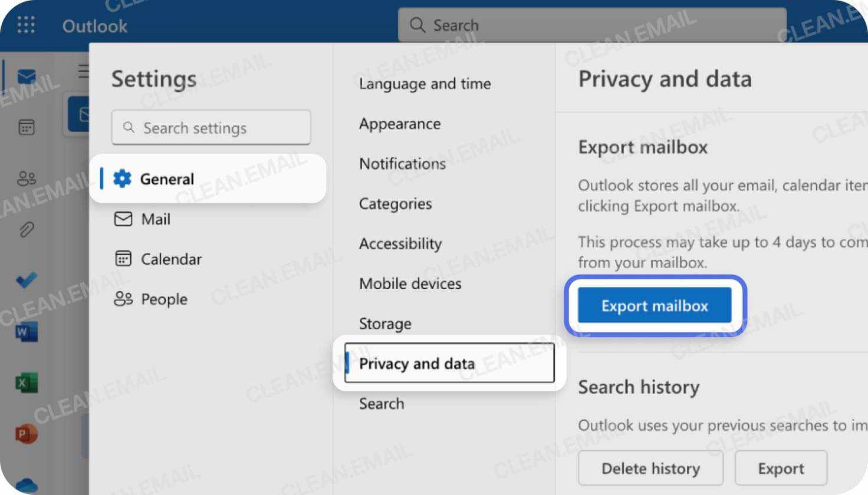Export search history using Export button
This screenshot has height=495, width=868.
[x=781, y=468]
